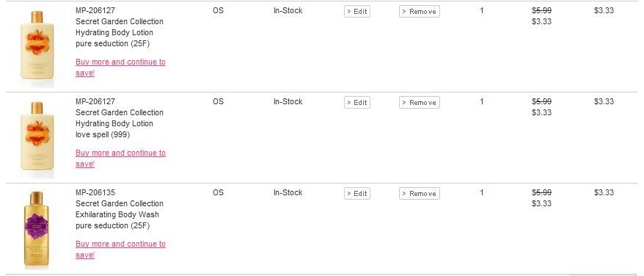Viewport: 644px width, 276px height.
Task: Remove the Exhilarating Body Wash from cart
Action: [420, 193]
